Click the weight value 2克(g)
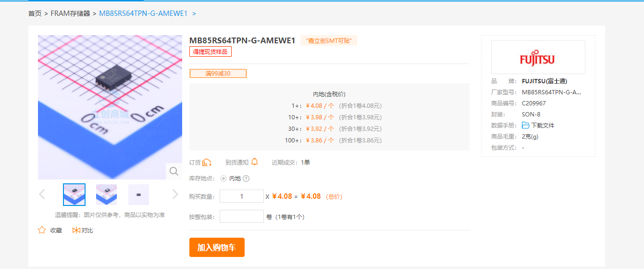Image resolution: width=644 pixels, height=269 pixels. click(530, 136)
